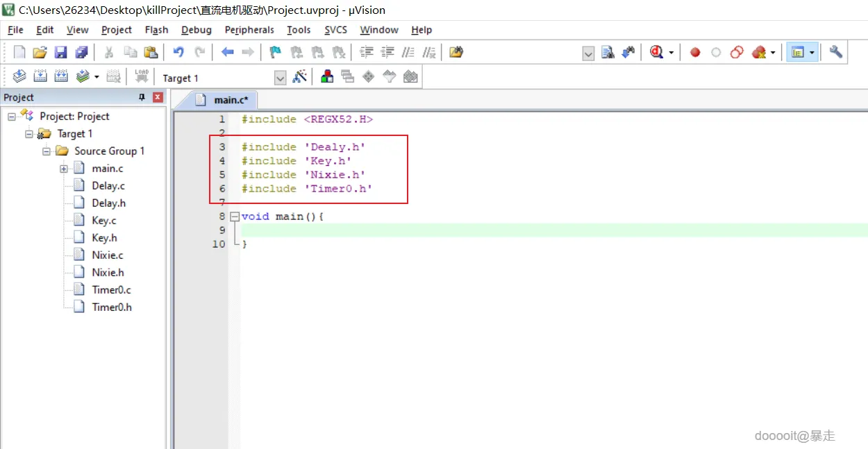Select Timer0.c in the project tree
This screenshot has width=868, height=449.
tap(111, 290)
